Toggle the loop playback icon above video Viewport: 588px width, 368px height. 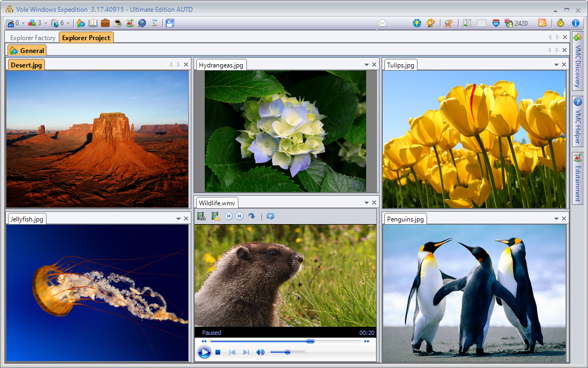coord(270,216)
